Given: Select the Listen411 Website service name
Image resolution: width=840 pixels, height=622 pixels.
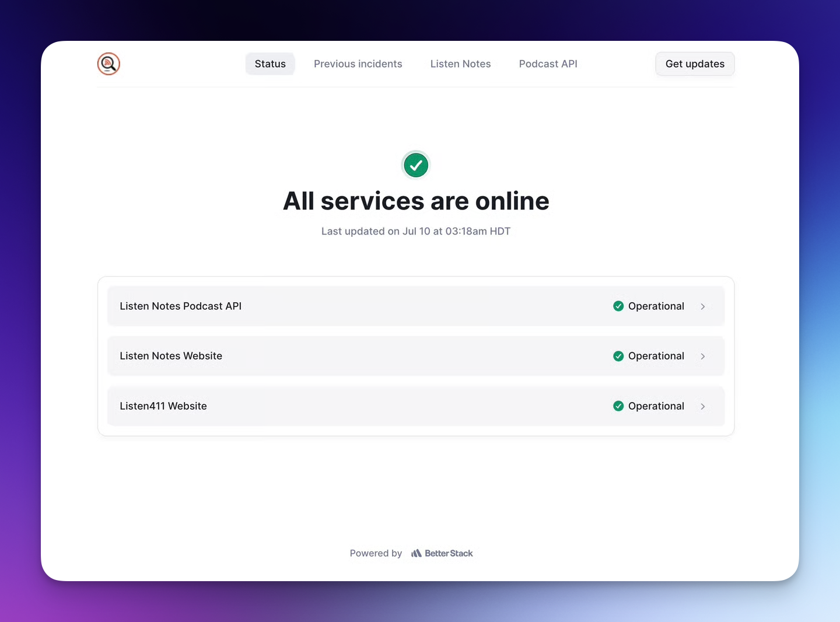Looking at the screenshot, I should point(163,406).
